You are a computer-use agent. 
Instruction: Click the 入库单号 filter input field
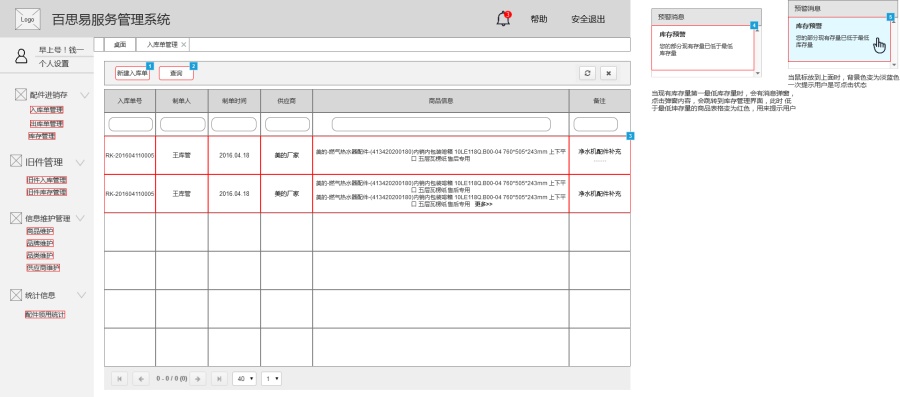click(130, 124)
